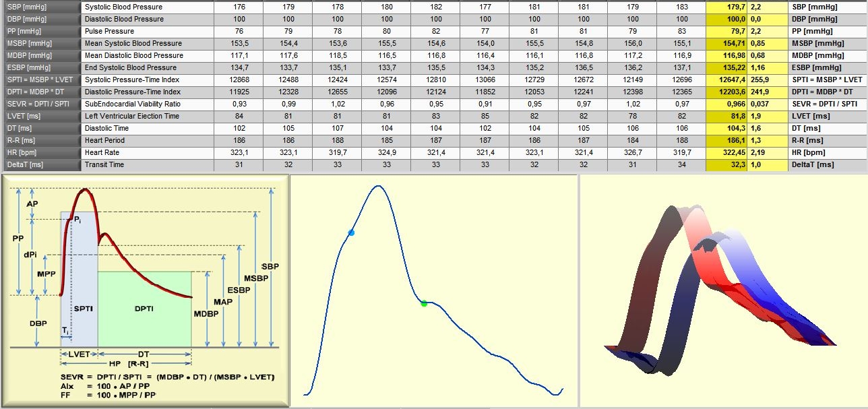Screen dimensions: 868x409
Task: Select the yellow mean ESBP value 135,22
Action: pyautogui.click(x=726, y=67)
